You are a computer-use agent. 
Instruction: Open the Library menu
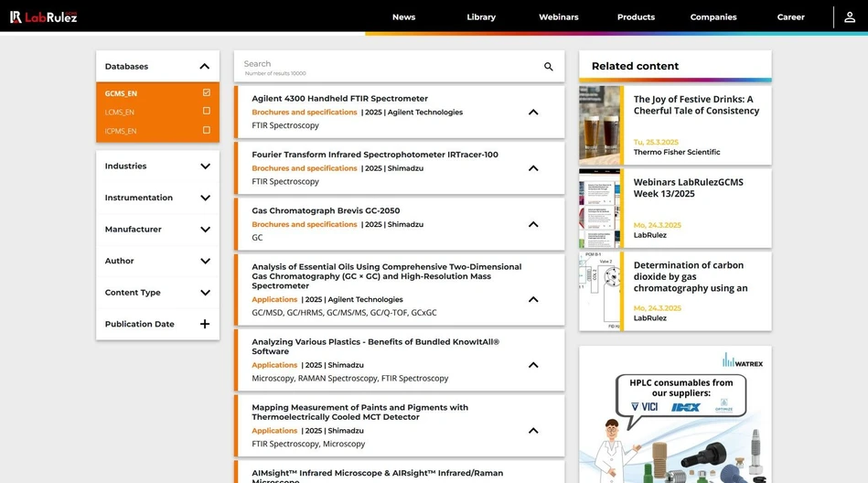[x=481, y=17]
